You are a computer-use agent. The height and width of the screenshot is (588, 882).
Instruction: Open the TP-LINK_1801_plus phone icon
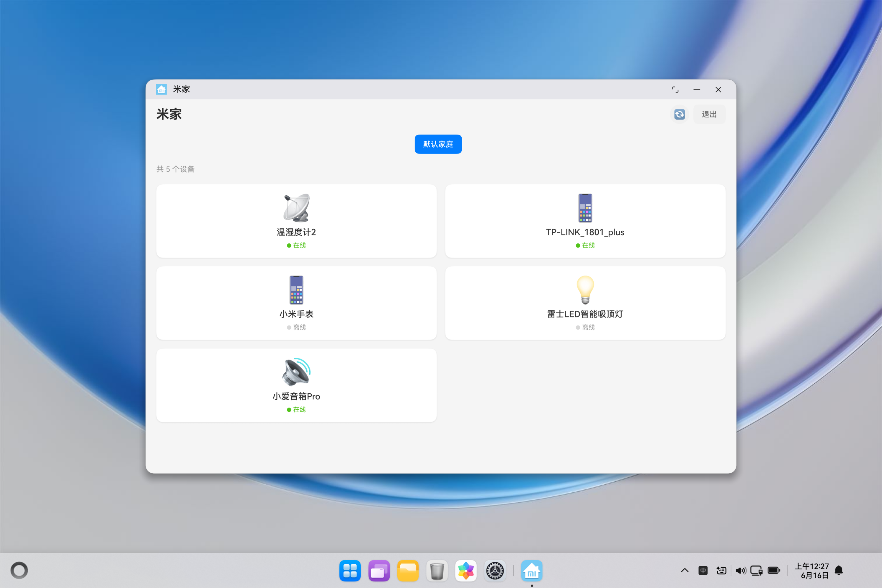pyautogui.click(x=585, y=208)
